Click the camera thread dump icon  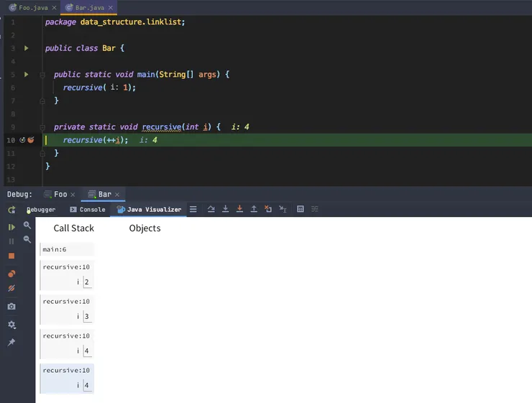12,307
